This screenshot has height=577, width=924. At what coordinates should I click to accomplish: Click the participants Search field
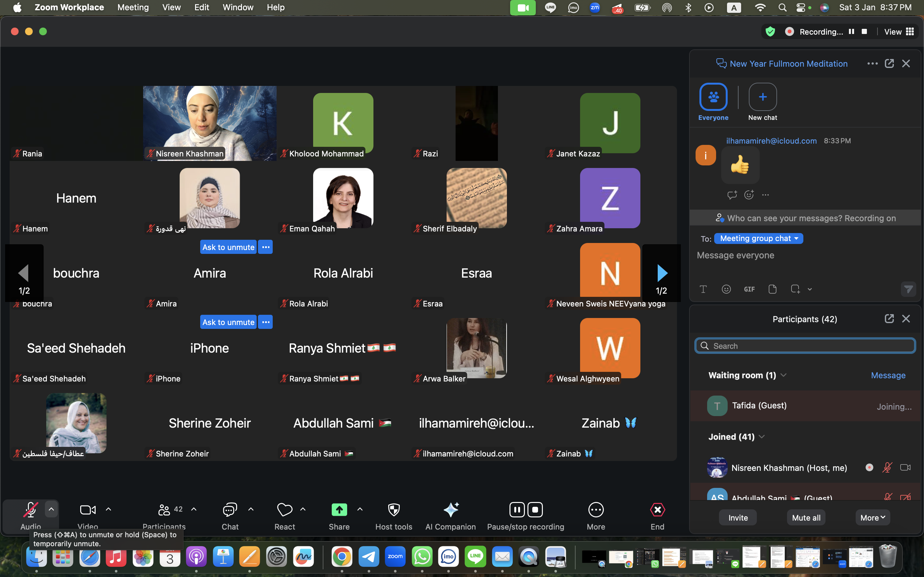(x=806, y=346)
